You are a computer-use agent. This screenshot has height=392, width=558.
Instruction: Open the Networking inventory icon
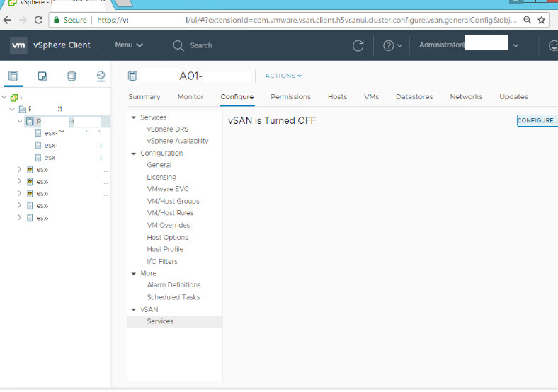click(101, 76)
